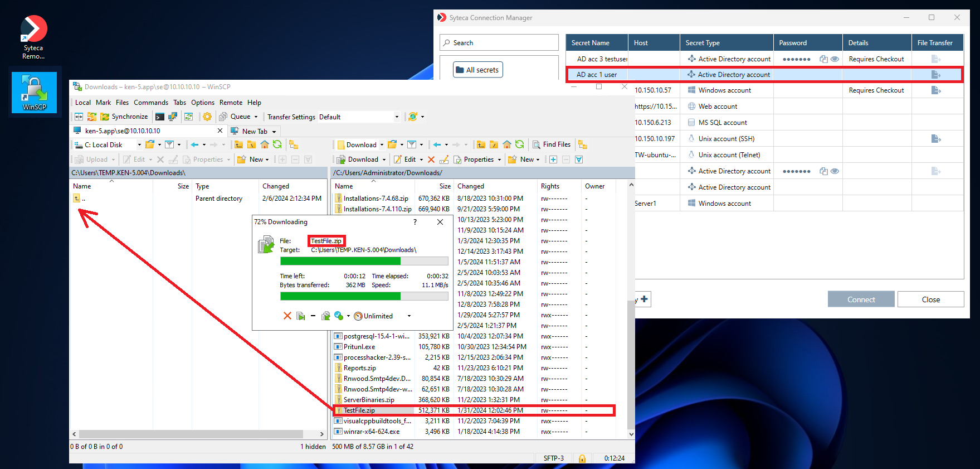The image size is (980, 469).
Task: Click the Search field in Connection Manager
Action: [x=499, y=43]
